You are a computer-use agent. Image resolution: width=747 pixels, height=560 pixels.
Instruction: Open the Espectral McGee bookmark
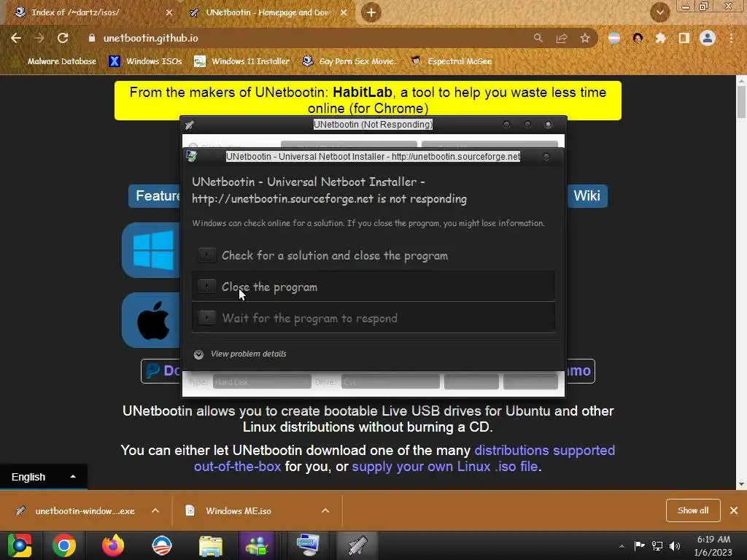tap(451, 61)
